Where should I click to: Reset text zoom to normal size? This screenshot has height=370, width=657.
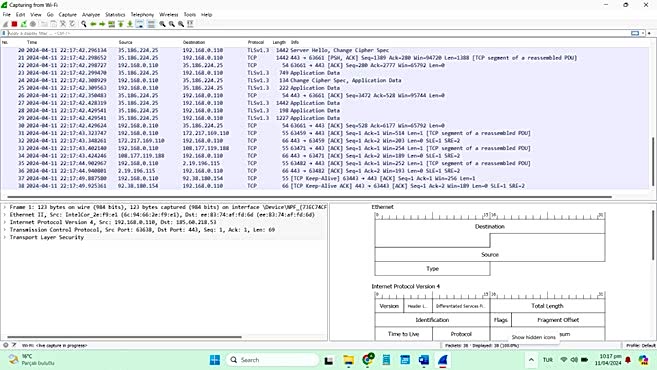tap(181, 24)
